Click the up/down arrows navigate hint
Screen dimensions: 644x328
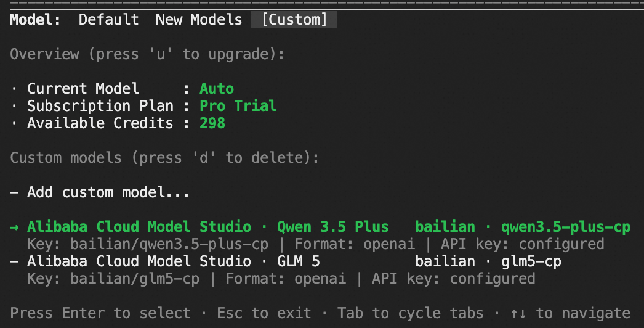[569, 313]
